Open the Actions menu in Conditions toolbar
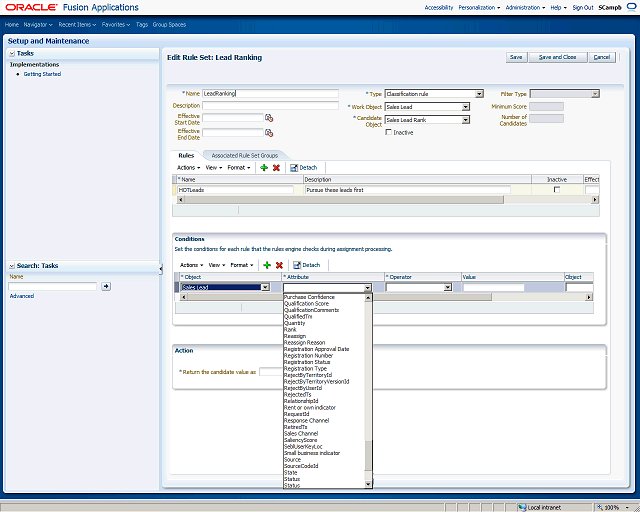Screen dimensions: 640x512 (x=191, y=265)
